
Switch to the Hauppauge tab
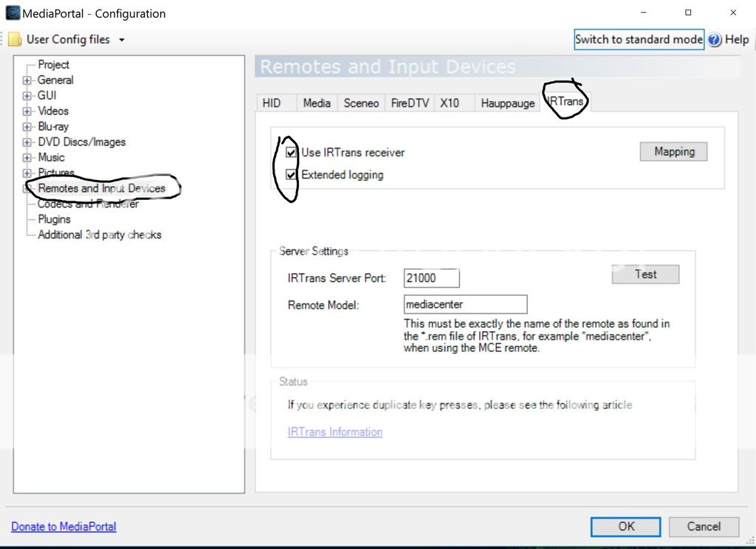pos(507,103)
